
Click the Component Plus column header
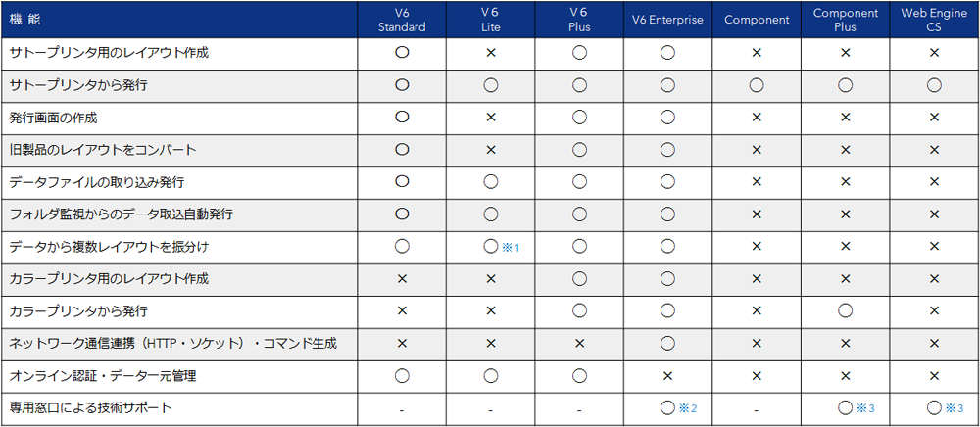(846, 20)
